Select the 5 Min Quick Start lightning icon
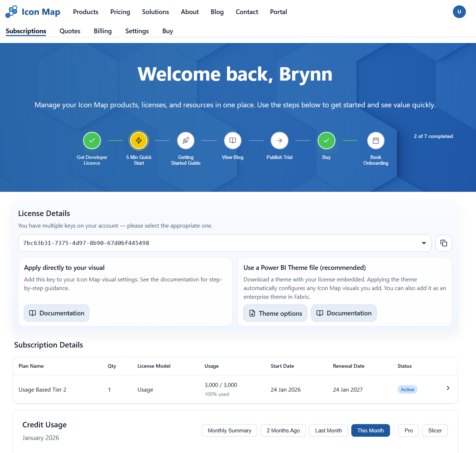The width and height of the screenshot is (476, 453). click(x=139, y=141)
